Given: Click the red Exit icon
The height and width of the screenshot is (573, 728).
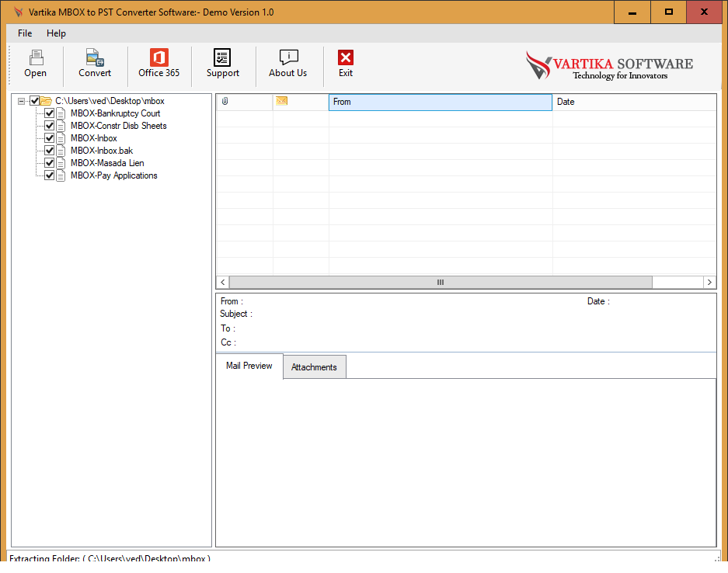Looking at the screenshot, I should 346,57.
